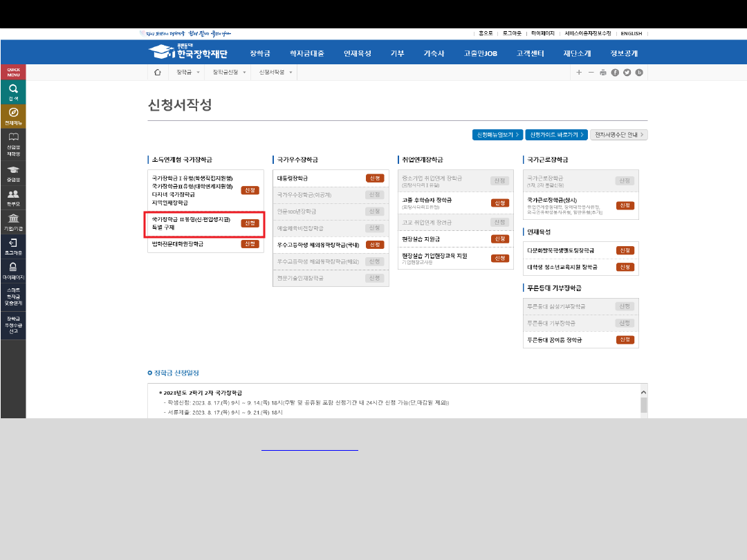
Task: Apply for 현장실습 기업현장교육 지원
Action: tap(500, 258)
